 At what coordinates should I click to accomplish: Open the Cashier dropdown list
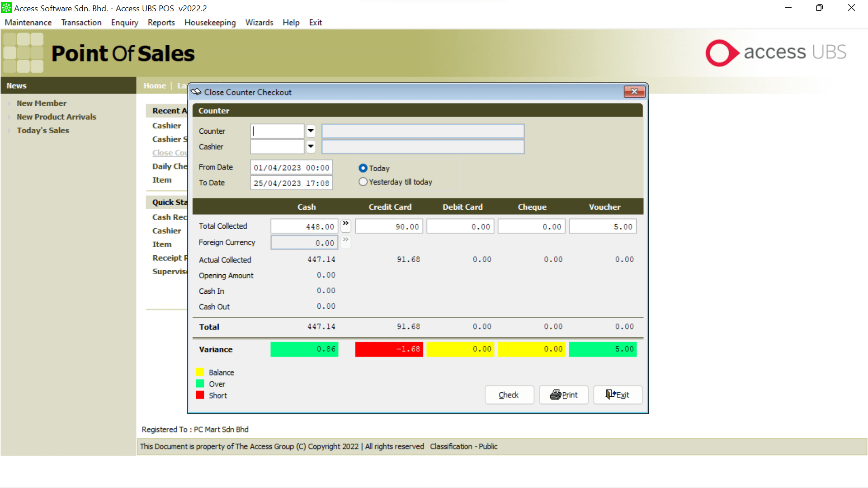[x=311, y=146]
